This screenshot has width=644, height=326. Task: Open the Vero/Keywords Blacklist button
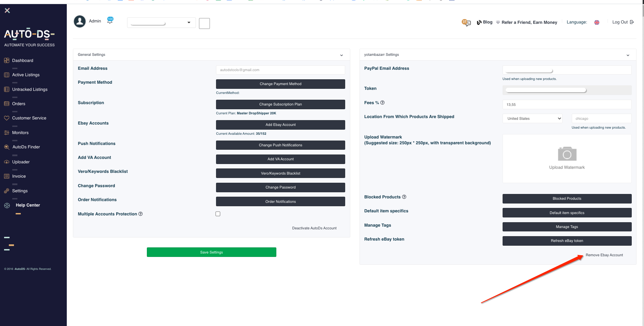pos(280,173)
